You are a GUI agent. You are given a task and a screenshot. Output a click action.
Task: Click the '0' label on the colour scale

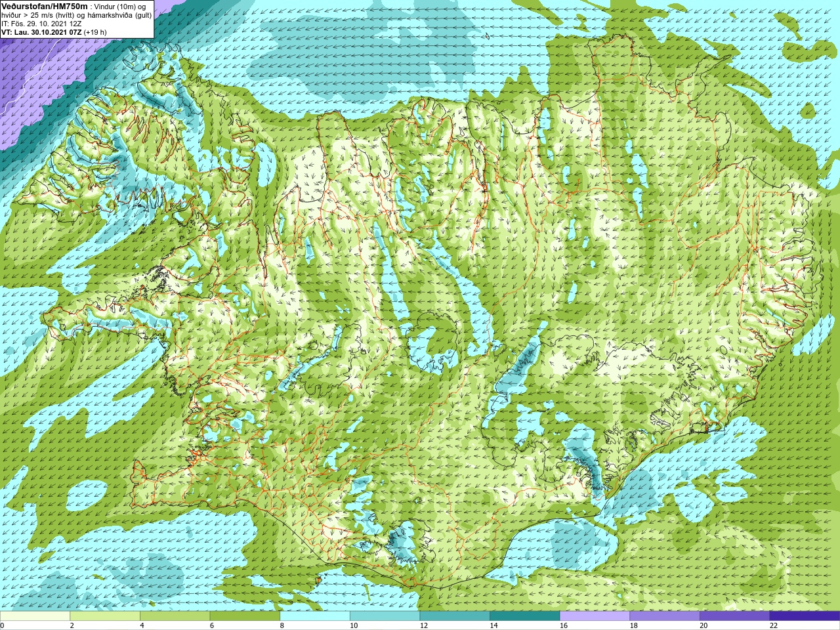pos(2,625)
